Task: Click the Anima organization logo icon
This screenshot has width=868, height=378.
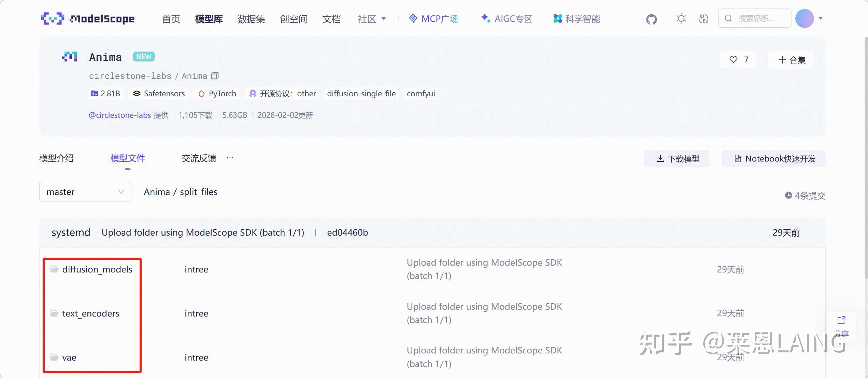Action: pyautogui.click(x=70, y=57)
